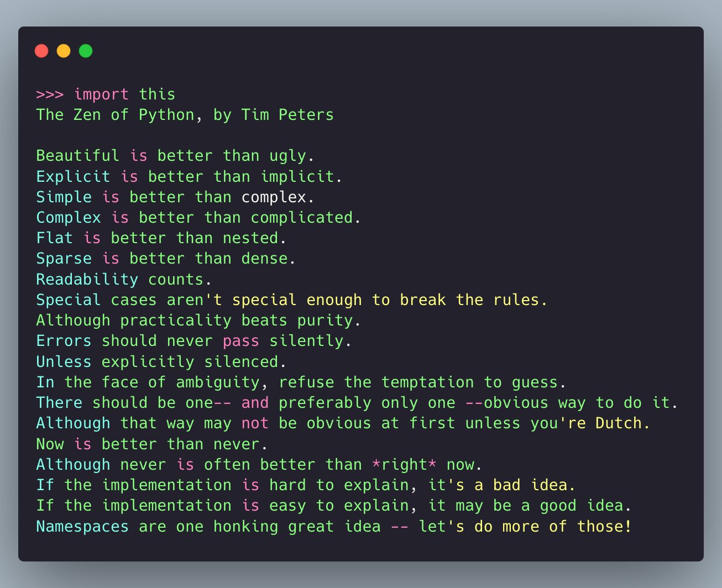Select "Explicit is better than implicit."

pos(188,176)
